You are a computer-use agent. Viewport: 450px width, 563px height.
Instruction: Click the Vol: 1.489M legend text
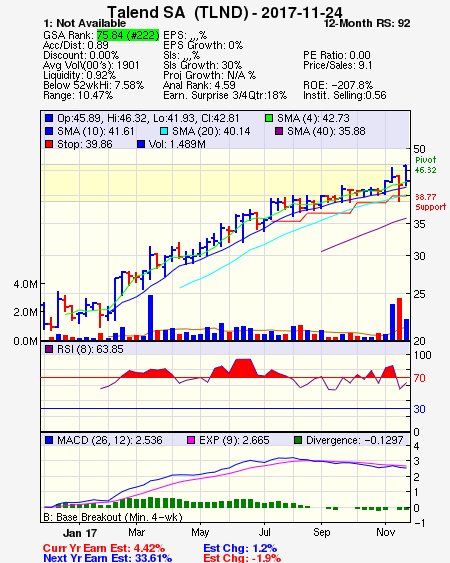click(x=177, y=144)
